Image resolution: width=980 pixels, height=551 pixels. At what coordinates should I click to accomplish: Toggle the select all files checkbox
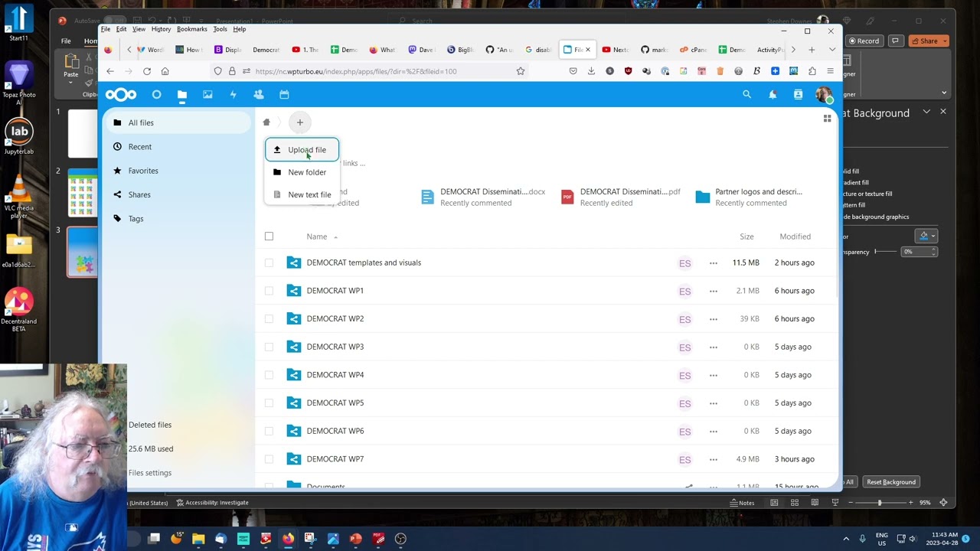[x=269, y=236]
